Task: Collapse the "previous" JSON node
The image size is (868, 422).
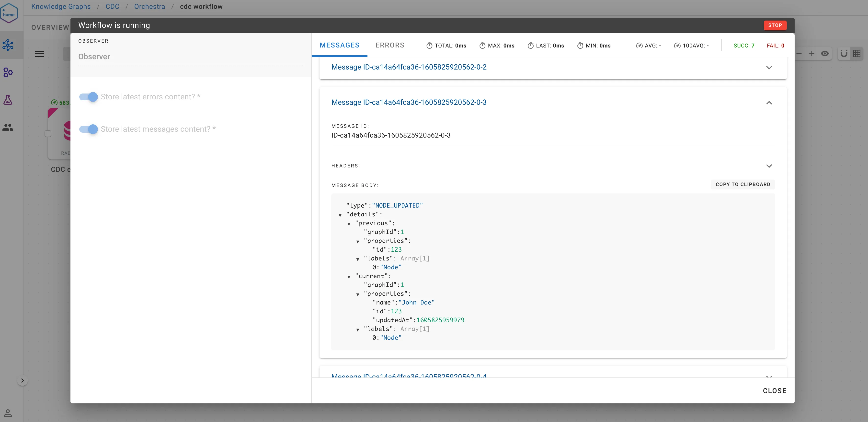Action: pos(349,224)
